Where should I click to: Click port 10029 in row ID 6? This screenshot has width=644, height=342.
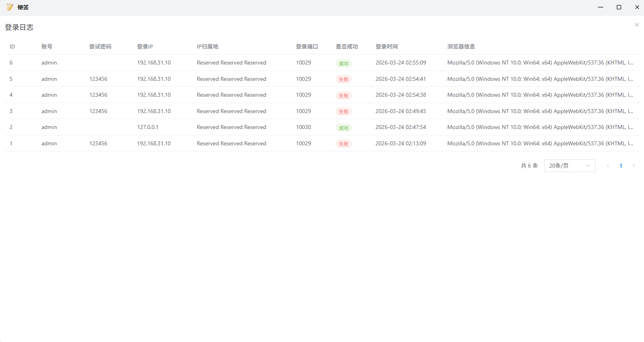tap(303, 63)
